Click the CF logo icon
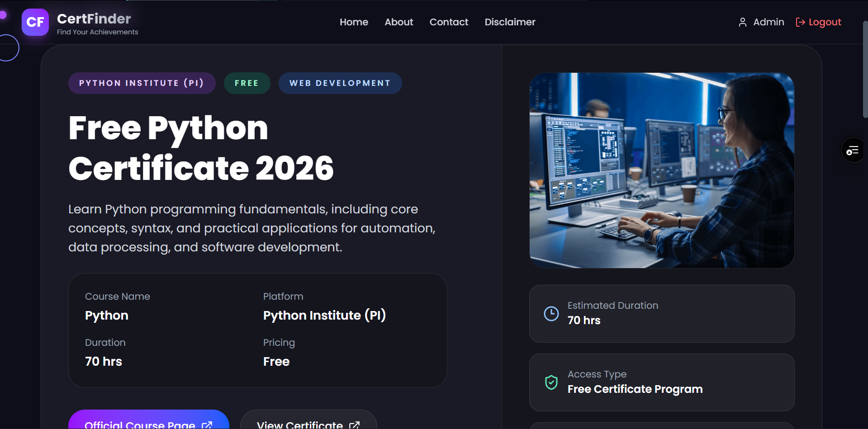Viewport: 868px width, 429px height. [35, 22]
